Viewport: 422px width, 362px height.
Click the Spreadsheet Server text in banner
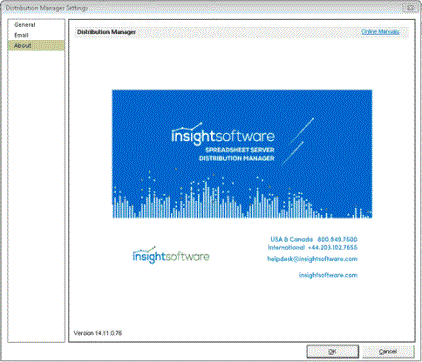click(x=240, y=150)
